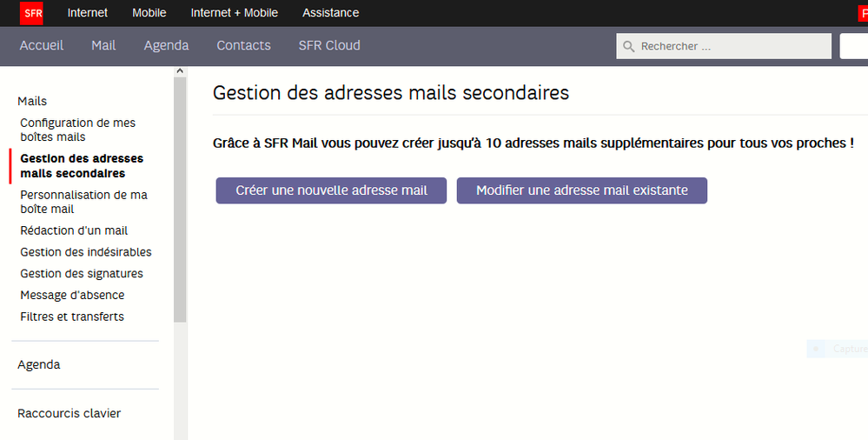Open Configuration de mes boîtes mails
This screenshot has width=868, height=440.
77,130
